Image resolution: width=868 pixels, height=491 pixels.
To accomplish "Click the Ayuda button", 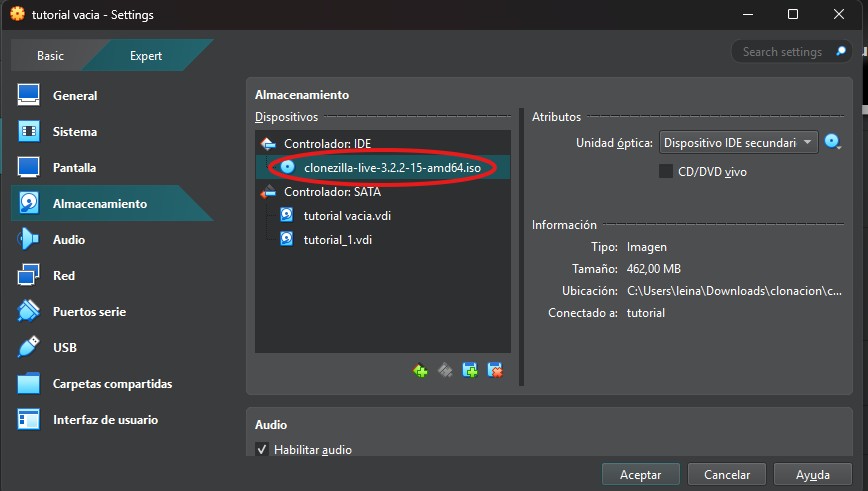I will [x=813, y=474].
